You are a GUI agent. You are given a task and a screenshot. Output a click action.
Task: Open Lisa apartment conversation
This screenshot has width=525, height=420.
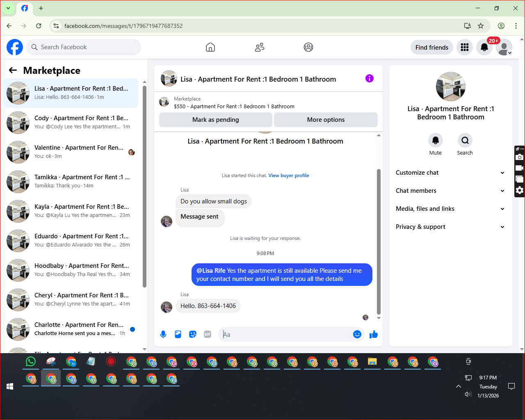[71, 93]
